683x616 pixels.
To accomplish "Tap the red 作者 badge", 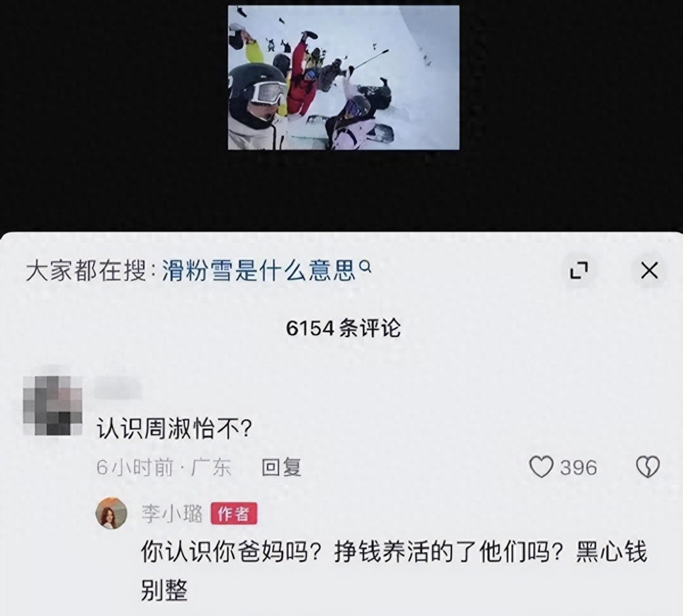I will point(234,514).
